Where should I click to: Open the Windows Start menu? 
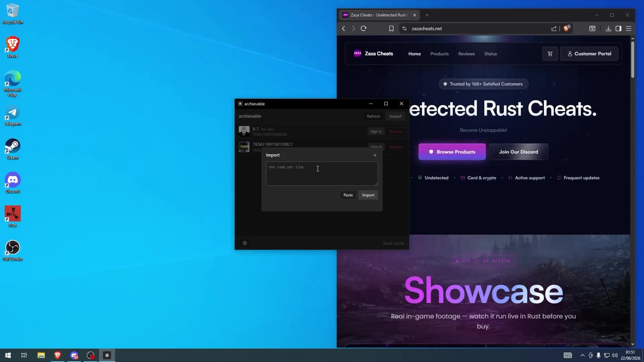pyautogui.click(x=8, y=355)
